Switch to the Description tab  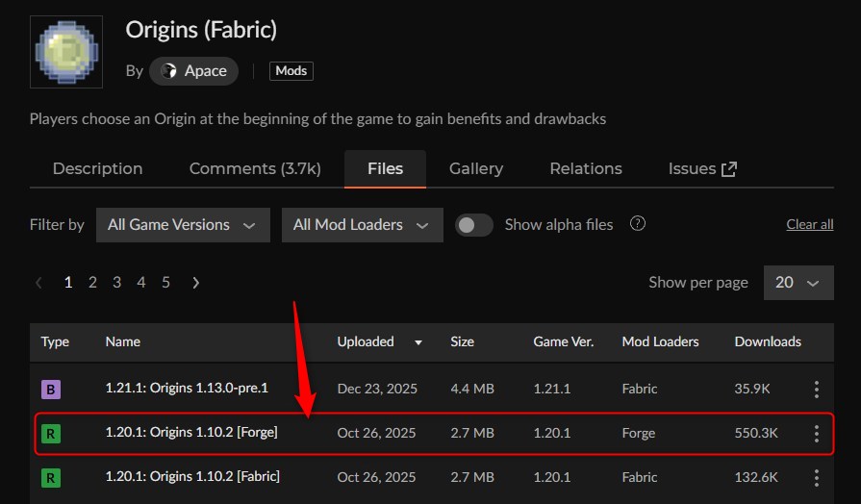pyautogui.click(x=97, y=168)
